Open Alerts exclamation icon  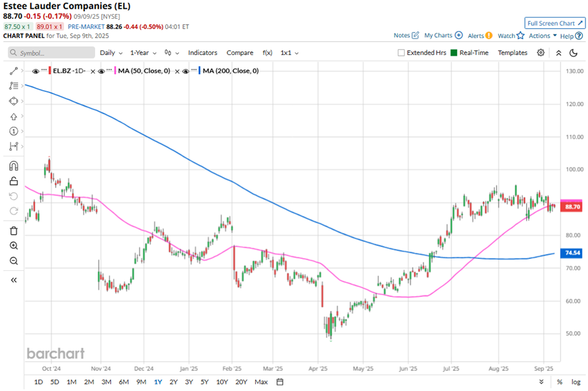pyautogui.click(x=489, y=36)
